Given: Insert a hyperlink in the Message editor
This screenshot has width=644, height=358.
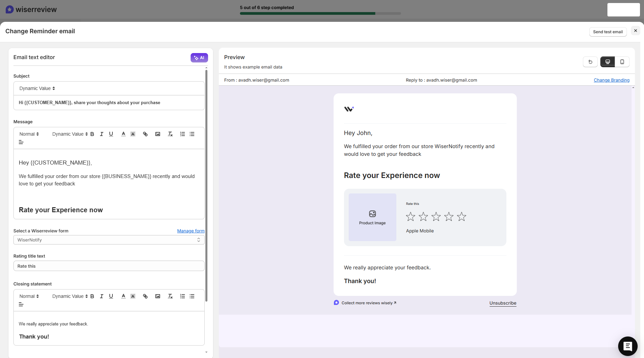Looking at the screenshot, I should click(145, 134).
